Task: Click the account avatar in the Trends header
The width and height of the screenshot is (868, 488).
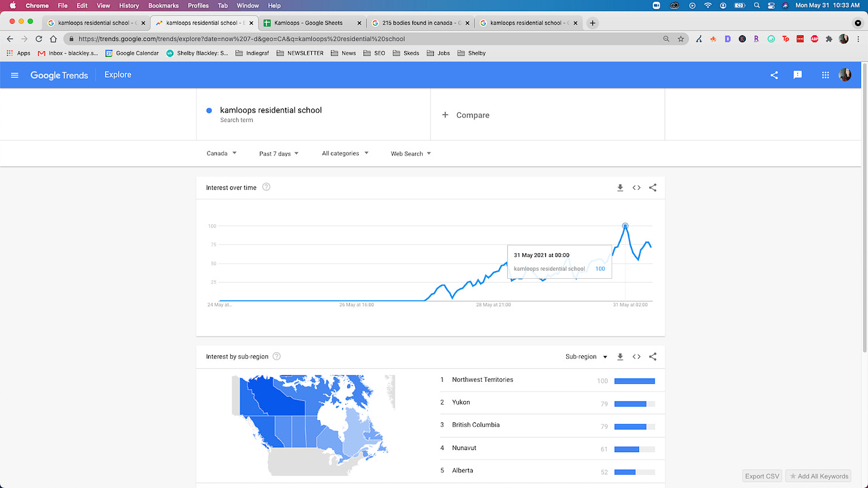Action: tap(845, 75)
